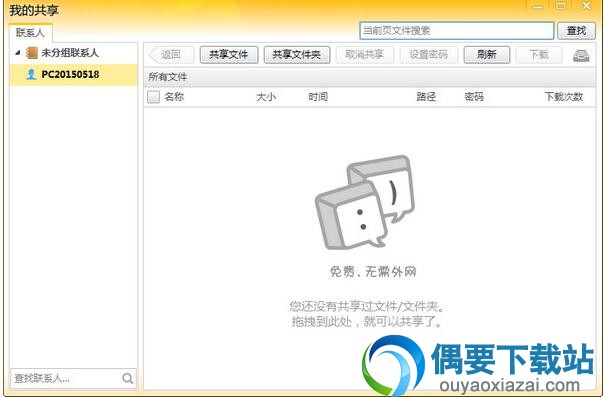This screenshot has width=605, height=397.
Task: Click the user avatar icon of PC20150518
Action: (x=31, y=74)
